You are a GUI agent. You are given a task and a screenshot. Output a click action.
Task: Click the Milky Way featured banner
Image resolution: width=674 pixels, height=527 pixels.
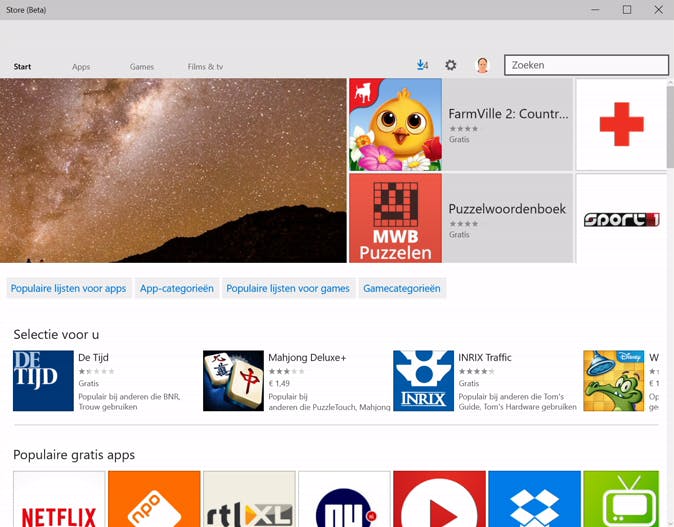tap(173, 170)
